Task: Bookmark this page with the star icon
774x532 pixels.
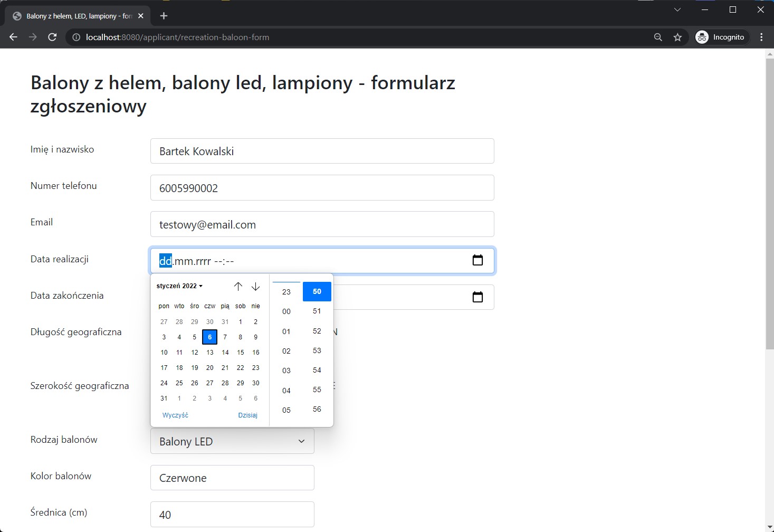Action: click(678, 37)
